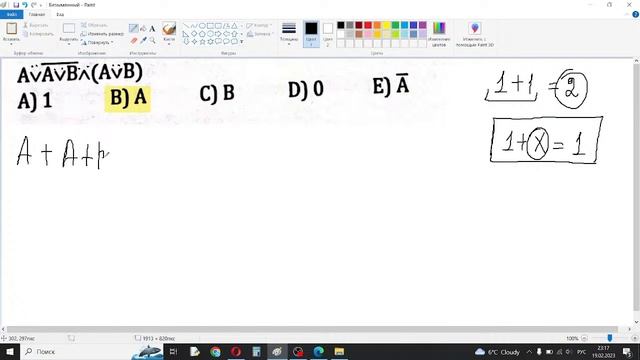Click the highlighted answer B) A on canvas
This screenshot has width=640, height=360.
(x=128, y=98)
